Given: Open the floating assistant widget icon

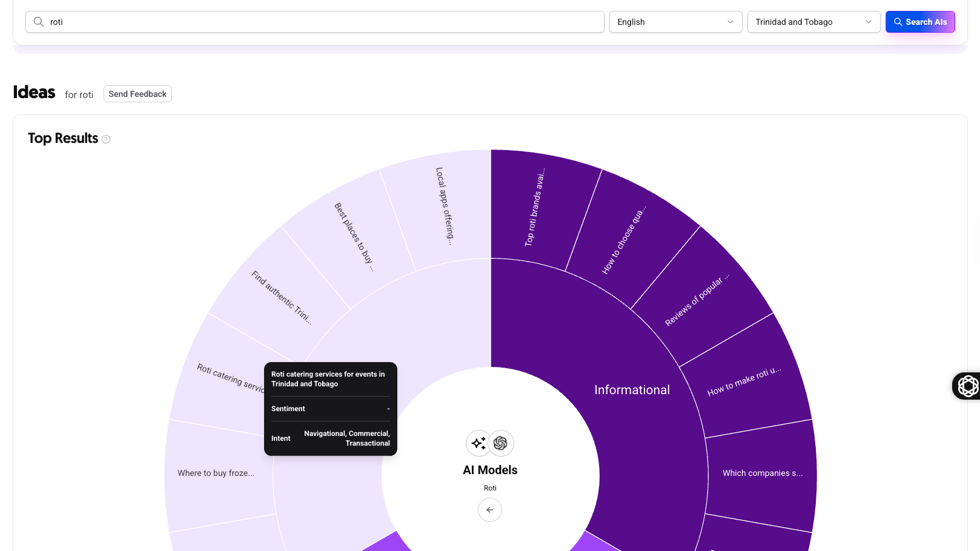Looking at the screenshot, I should pyautogui.click(x=967, y=386).
